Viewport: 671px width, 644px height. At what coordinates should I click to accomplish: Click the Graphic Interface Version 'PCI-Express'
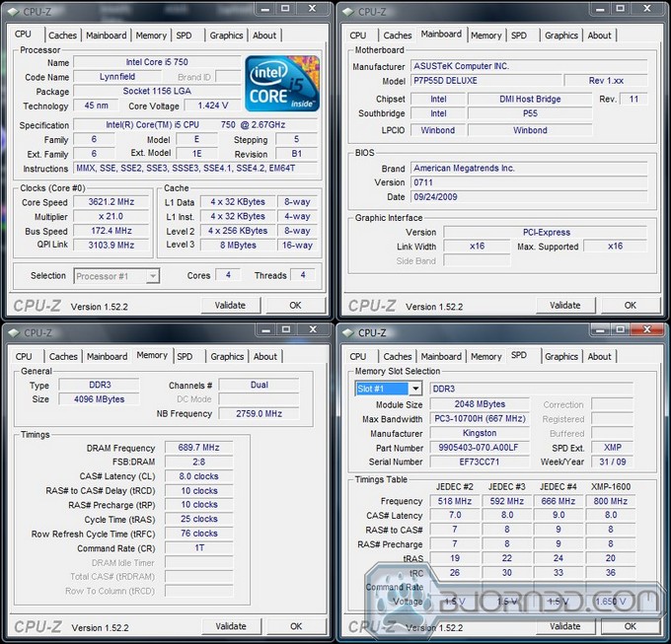[x=546, y=232]
